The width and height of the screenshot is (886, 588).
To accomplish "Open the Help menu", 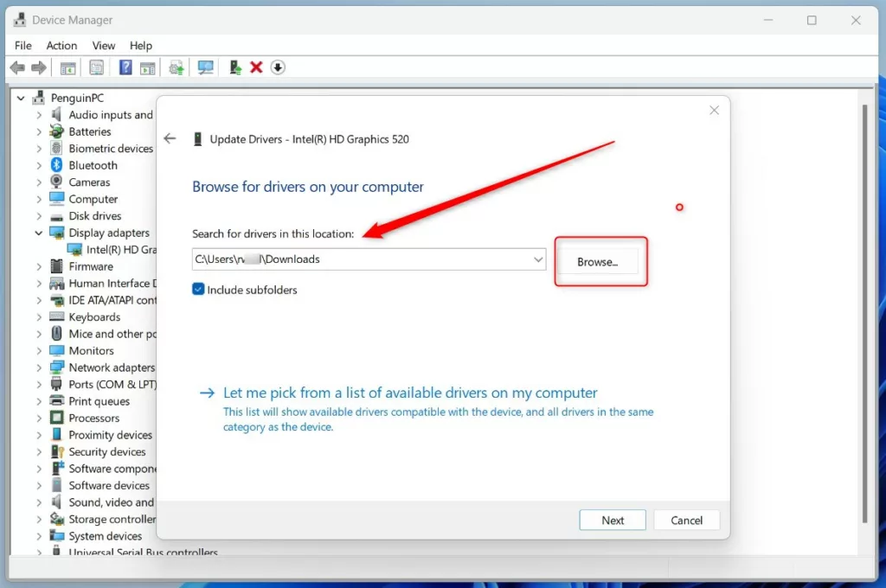I will [x=141, y=45].
